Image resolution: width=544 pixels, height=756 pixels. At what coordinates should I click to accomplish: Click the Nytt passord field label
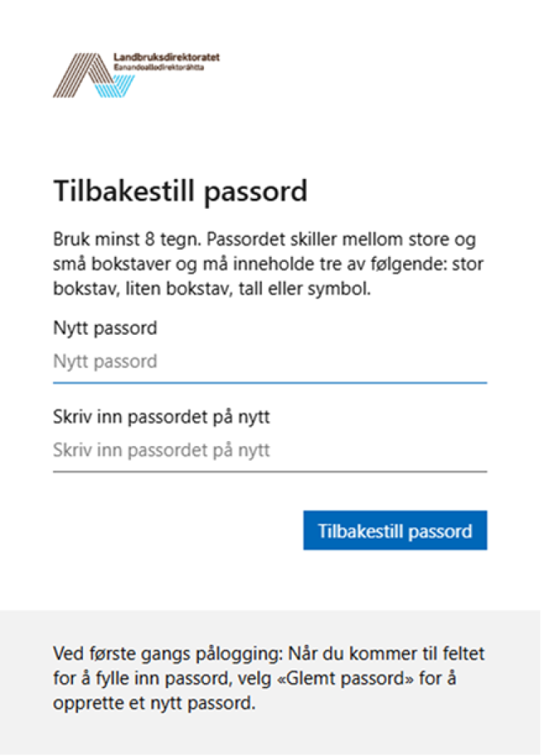pos(105,328)
